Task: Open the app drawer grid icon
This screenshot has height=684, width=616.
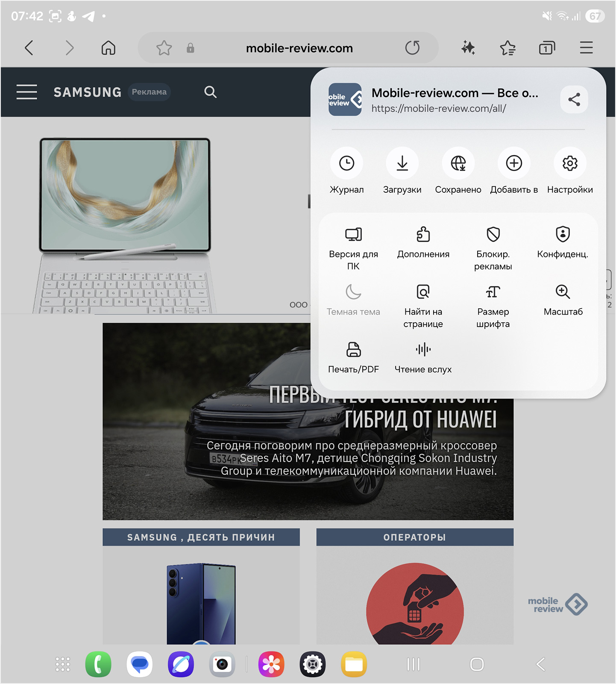Action: 63,664
